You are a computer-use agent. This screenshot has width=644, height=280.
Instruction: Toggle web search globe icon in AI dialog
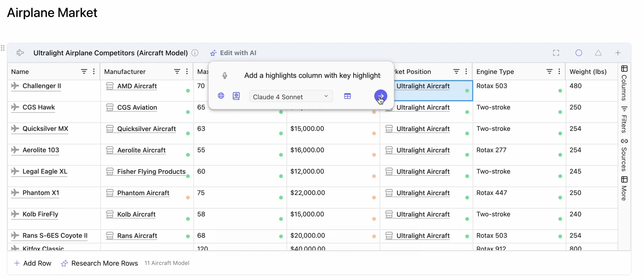pyautogui.click(x=221, y=96)
